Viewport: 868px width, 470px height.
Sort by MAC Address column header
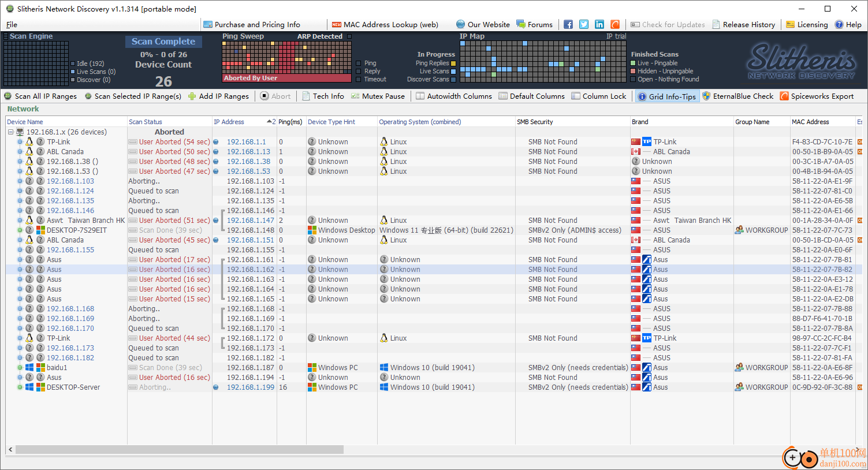coord(822,122)
